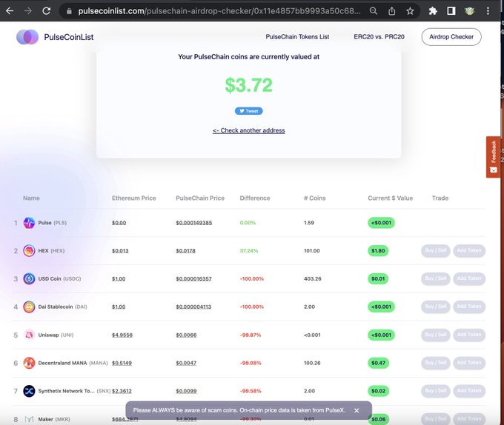Click Uniswap PulseChain price $0.0066
The width and height of the screenshot is (504, 425).
click(x=186, y=335)
